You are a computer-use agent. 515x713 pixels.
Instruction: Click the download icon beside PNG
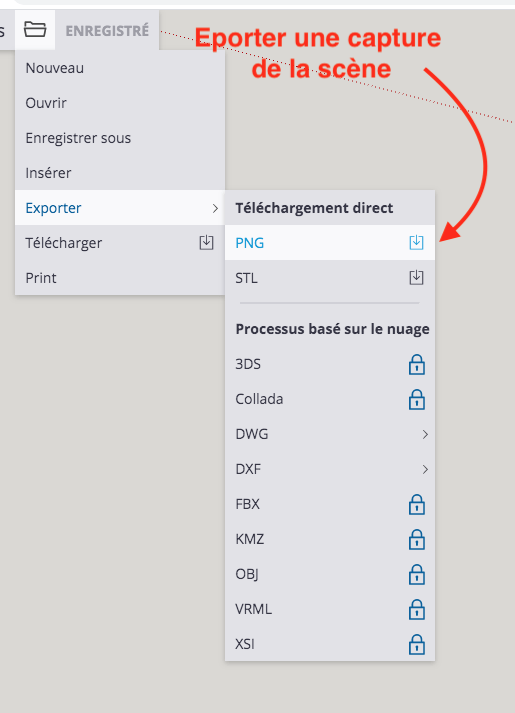click(x=416, y=242)
